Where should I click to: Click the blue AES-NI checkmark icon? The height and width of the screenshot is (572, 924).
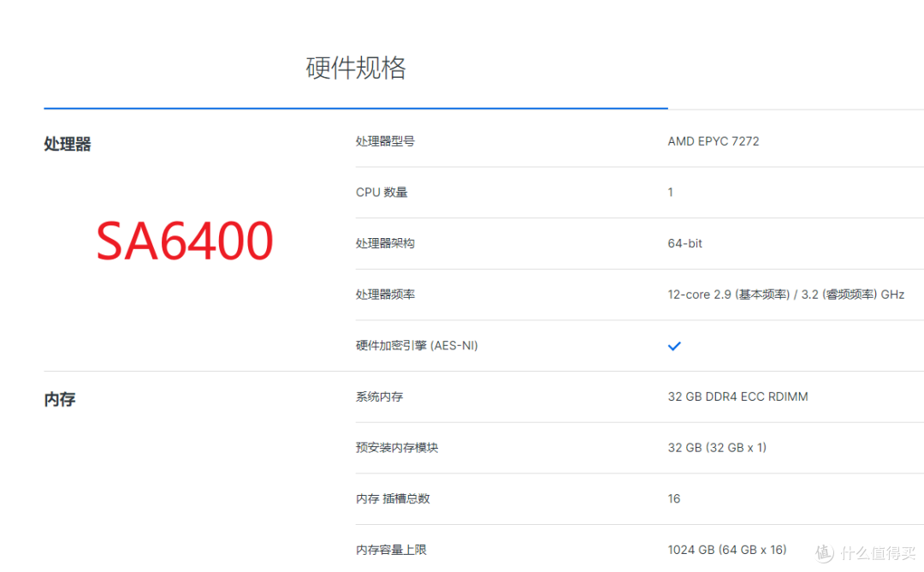pos(674,346)
